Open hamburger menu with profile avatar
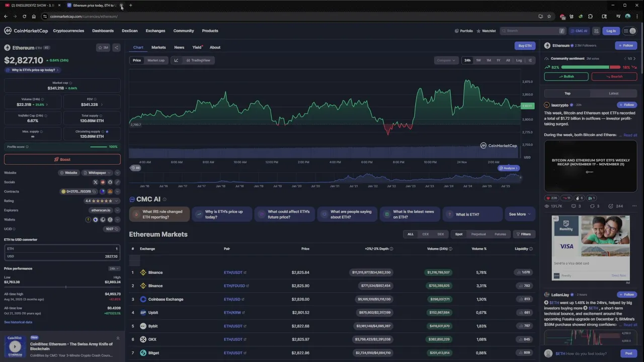 629,31
